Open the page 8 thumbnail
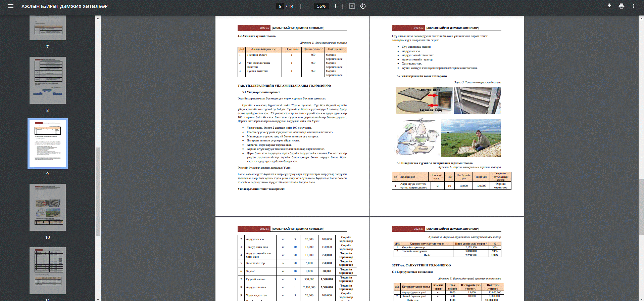Image resolution: width=644 pixels, height=301 pixels. pyautogui.click(x=47, y=80)
